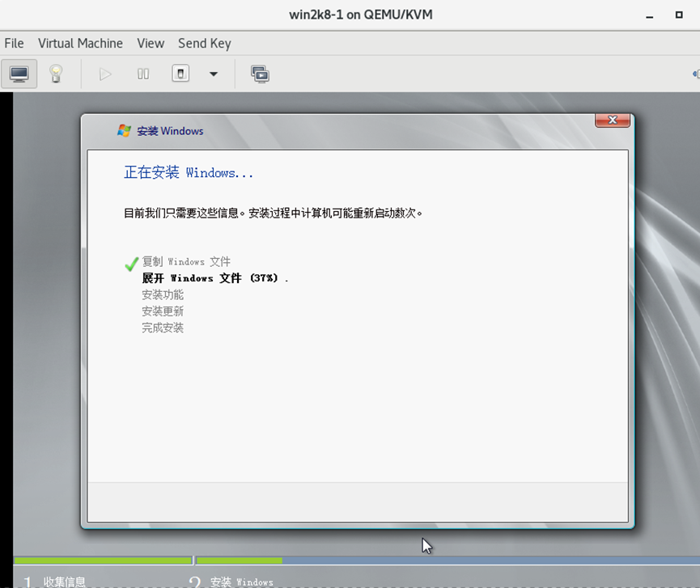Show the graphical console view

pyautogui.click(x=19, y=74)
